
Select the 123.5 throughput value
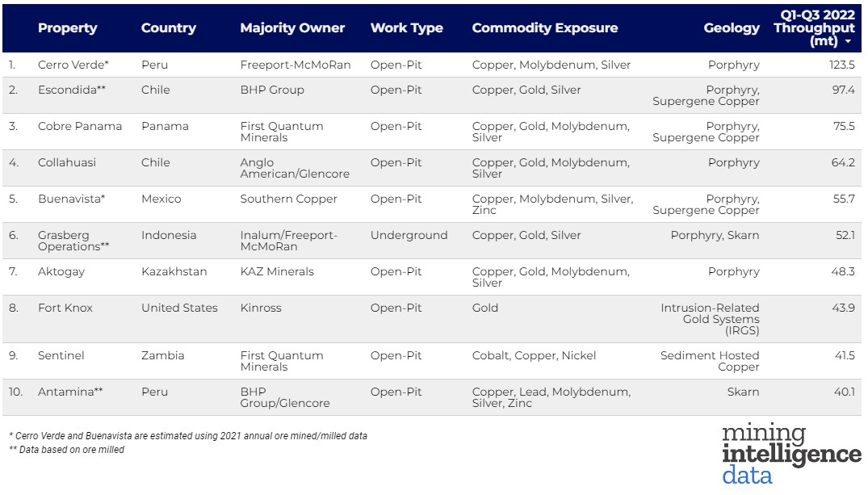(841, 65)
